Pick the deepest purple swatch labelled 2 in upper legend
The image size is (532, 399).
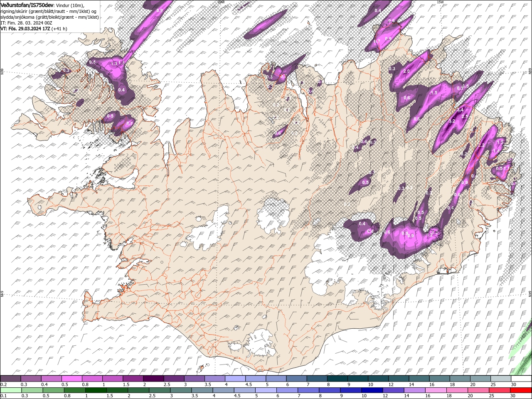(153, 379)
